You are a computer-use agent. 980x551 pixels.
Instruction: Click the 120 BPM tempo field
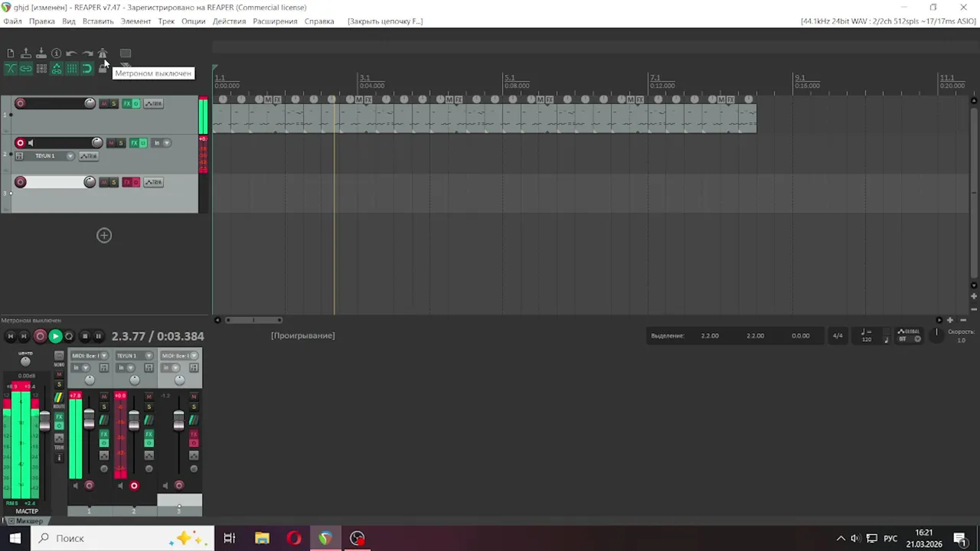tap(867, 336)
